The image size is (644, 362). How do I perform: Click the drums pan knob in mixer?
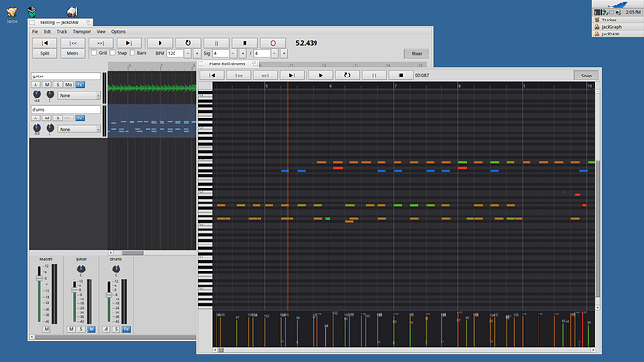point(117,270)
